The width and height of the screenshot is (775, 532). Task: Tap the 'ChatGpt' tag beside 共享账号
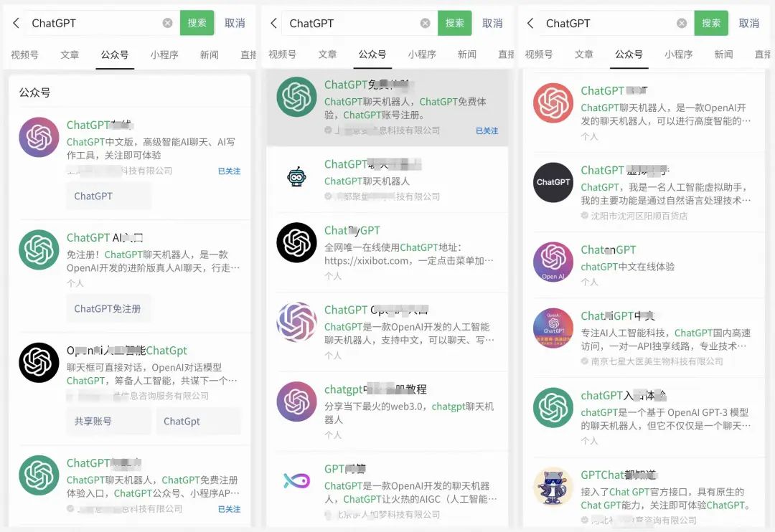(199, 422)
